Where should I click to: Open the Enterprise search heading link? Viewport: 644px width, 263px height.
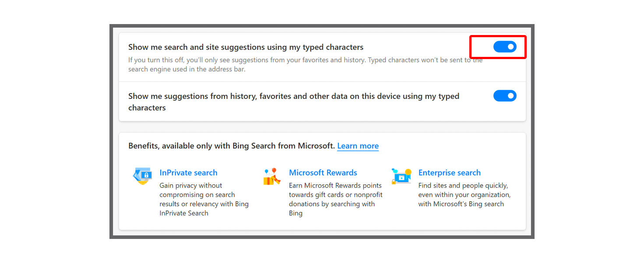click(449, 172)
